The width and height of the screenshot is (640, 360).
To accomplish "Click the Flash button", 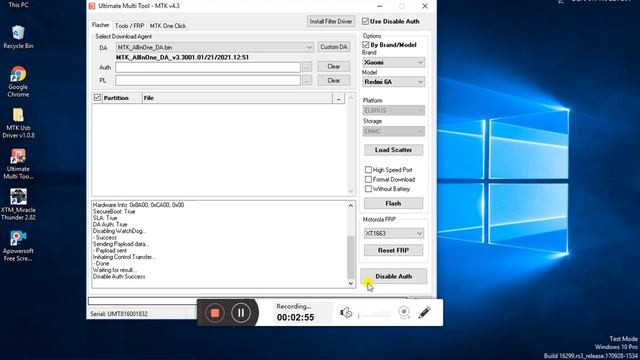I will pyautogui.click(x=393, y=203).
